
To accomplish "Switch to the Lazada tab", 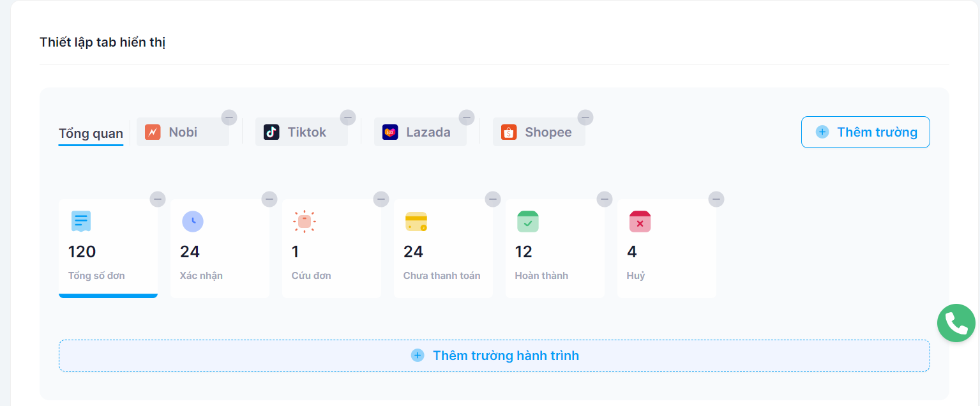I will click(420, 132).
